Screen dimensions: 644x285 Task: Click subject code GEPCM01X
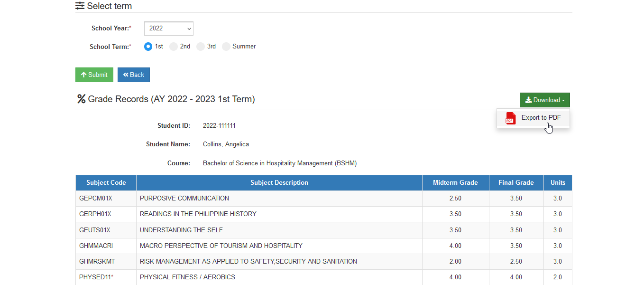tap(96, 199)
